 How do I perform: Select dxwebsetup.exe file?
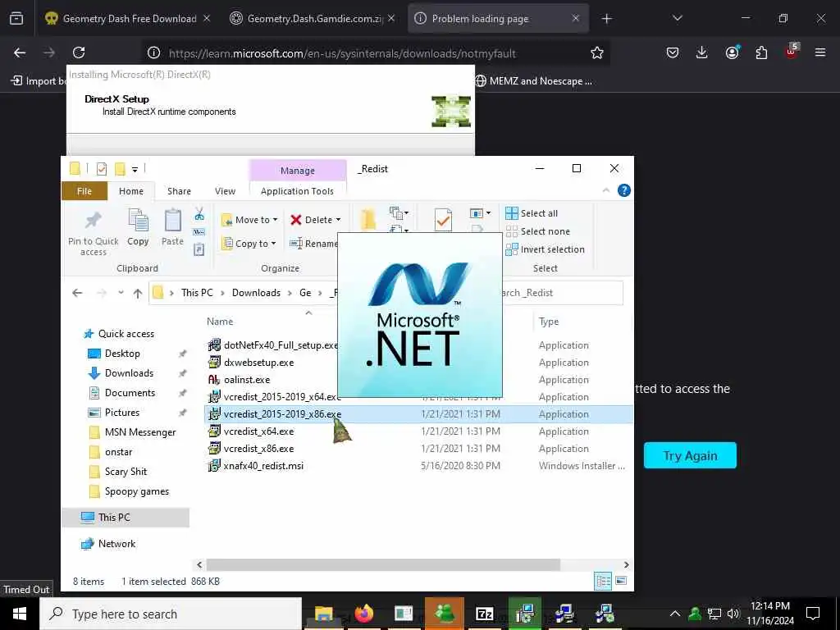coord(258,362)
